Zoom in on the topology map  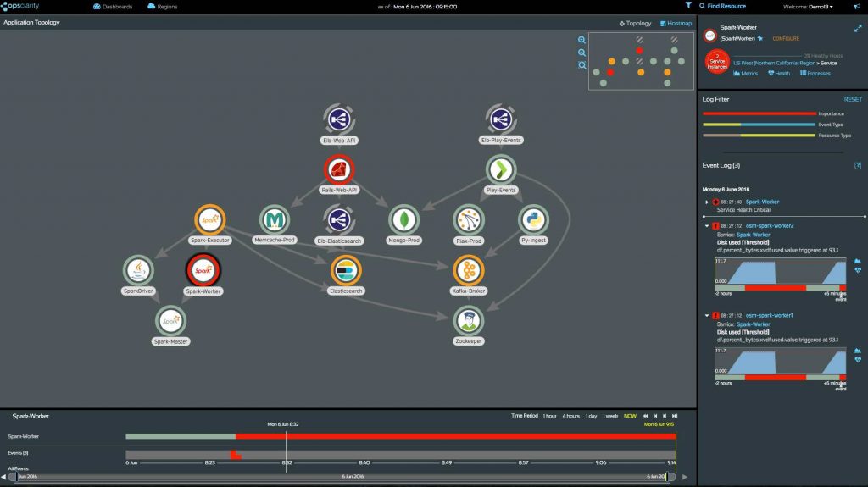(581, 40)
